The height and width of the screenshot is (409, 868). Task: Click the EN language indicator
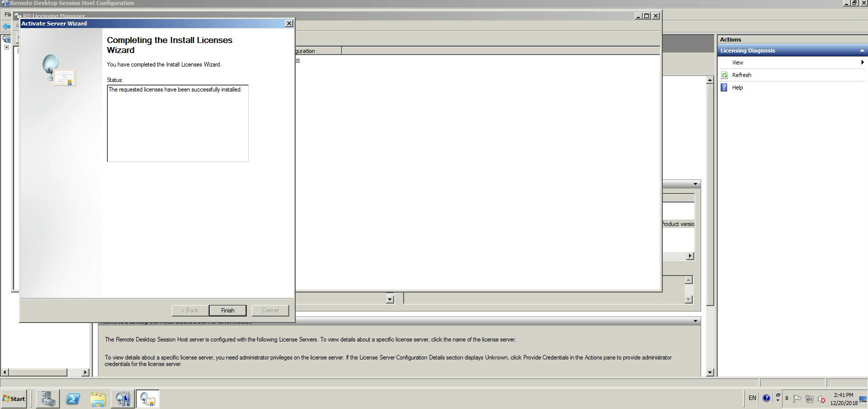[752, 398]
